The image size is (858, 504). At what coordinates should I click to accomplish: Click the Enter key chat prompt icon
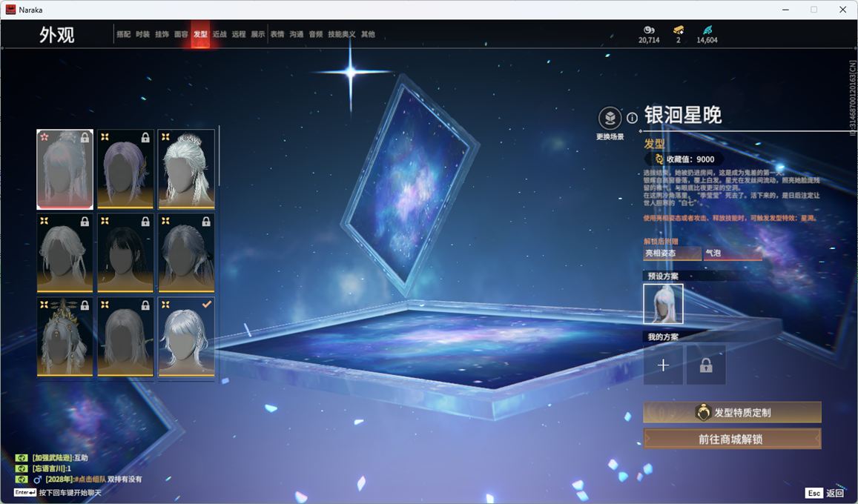click(x=25, y=493)
